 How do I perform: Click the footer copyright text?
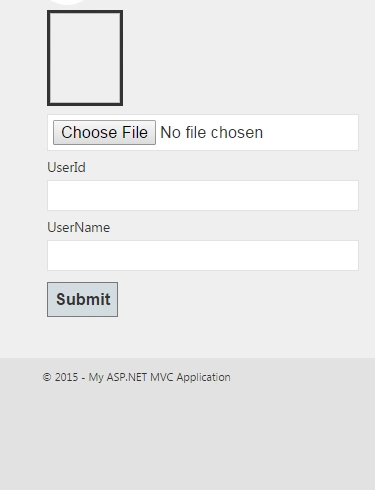pyautogui.click(x=136, y=377)
